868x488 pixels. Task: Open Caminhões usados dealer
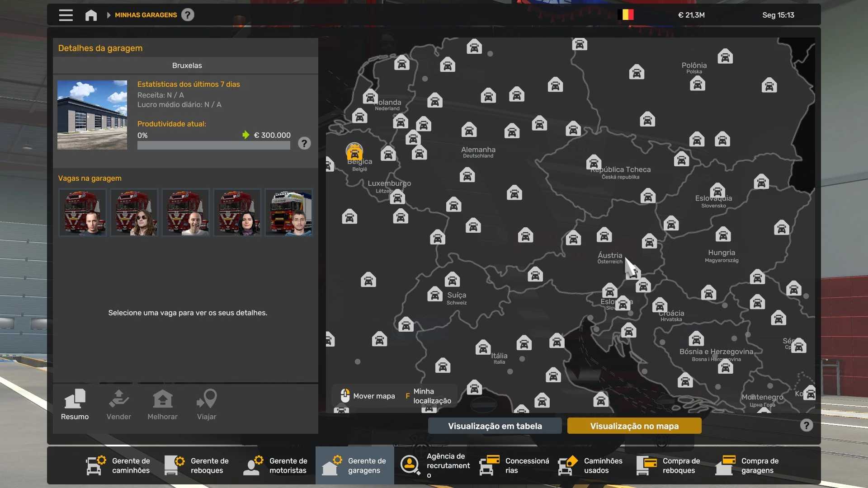click(x=591, y=465)
